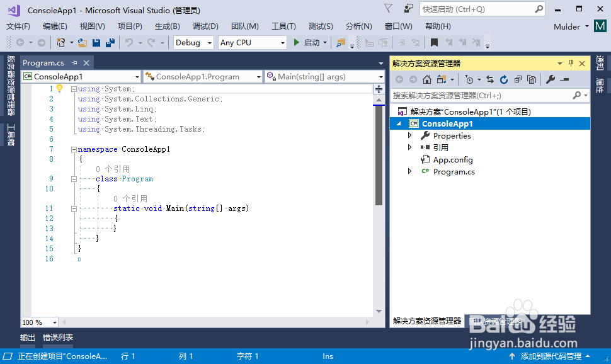Expand the 引用 references node
This screenshot has width=611, height=364.
click(409, 147)
